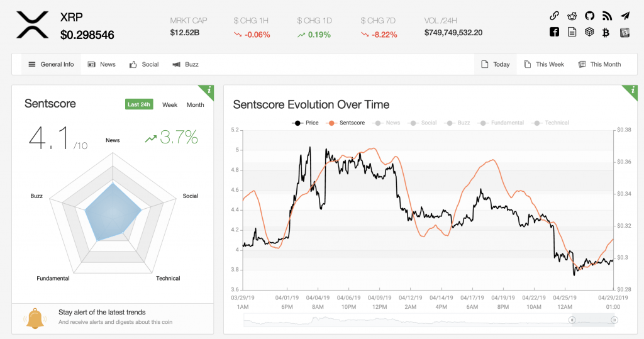The height and width of the screenshot is (339, 644).
Task: Click the Technical axis label on radar
Action: pyautogui.click(x=168, y=278)
